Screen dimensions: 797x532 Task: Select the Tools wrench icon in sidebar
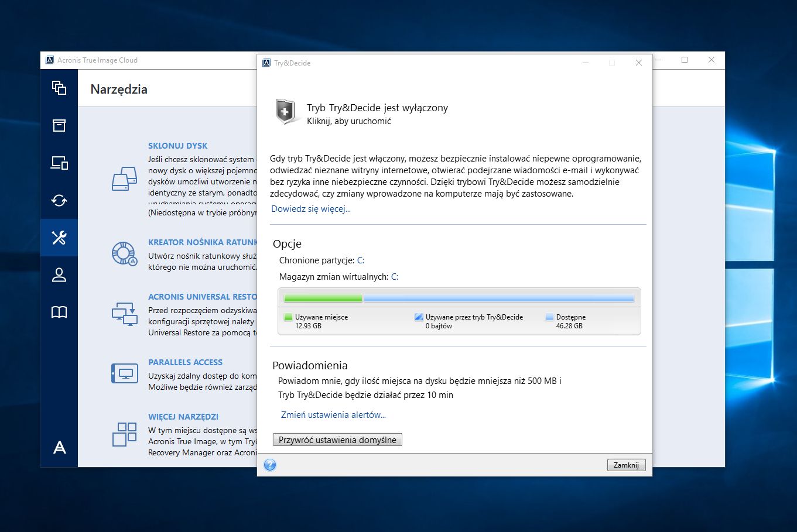click(x=59, y=238)
